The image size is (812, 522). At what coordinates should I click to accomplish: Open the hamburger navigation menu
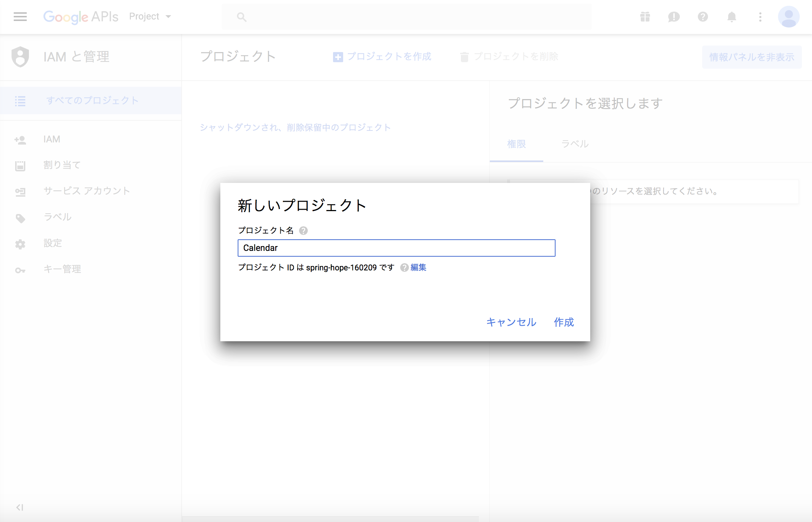[x=20, y=17]
